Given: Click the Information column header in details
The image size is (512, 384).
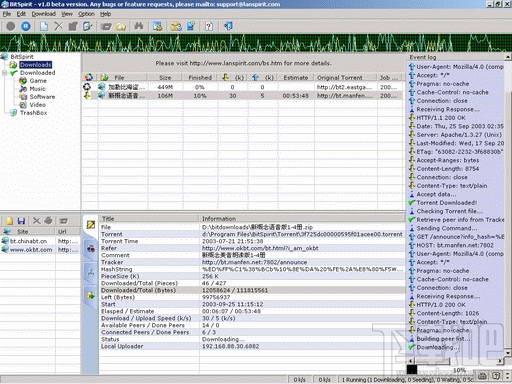Looking at the screenshot, I should pyautogui.click(x=302, y=219).
